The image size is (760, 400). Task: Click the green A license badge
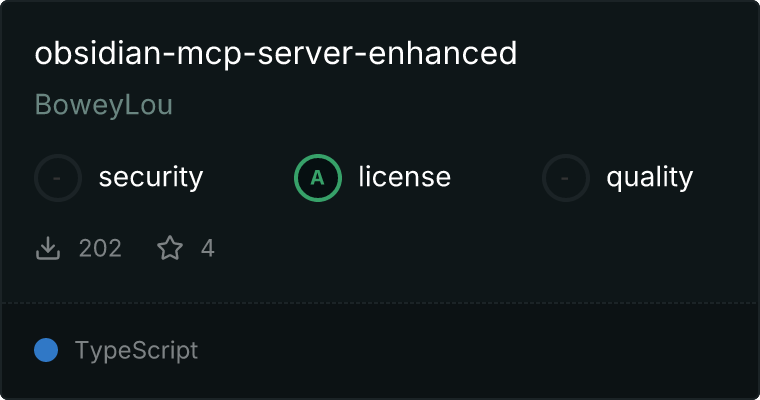(318, 178)
